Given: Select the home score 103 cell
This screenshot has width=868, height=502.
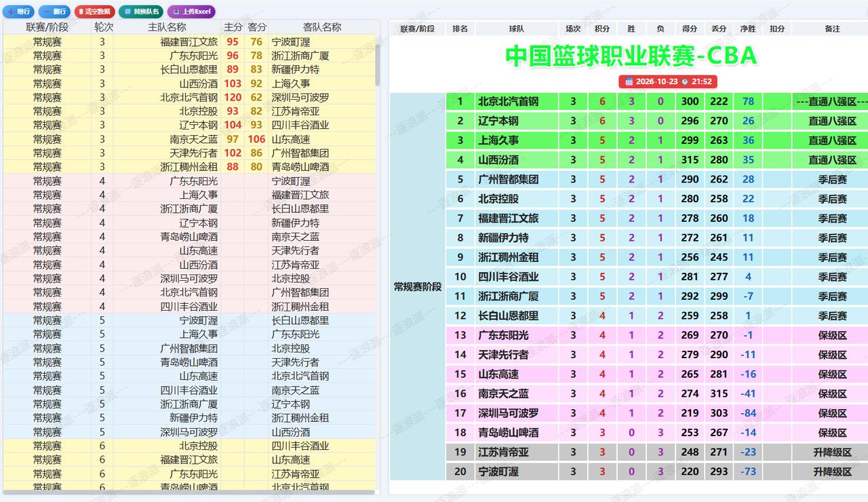Looking at the screenshot, I should 233,83.
